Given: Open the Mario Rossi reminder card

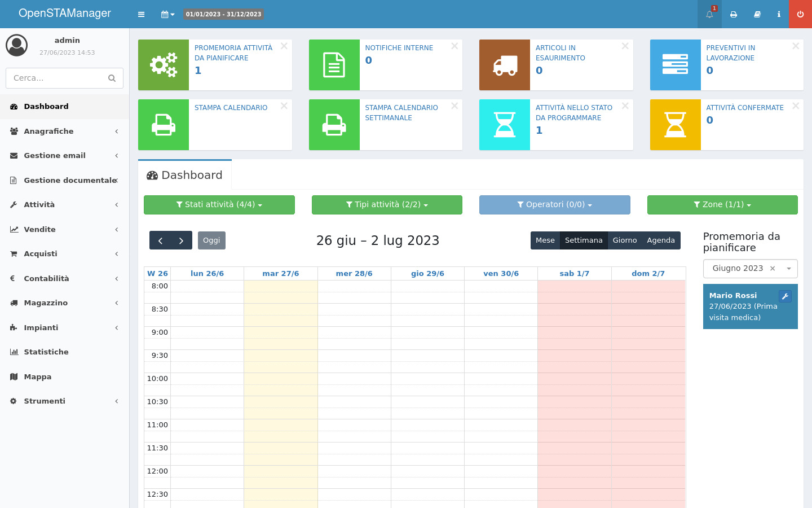Looking at the screenshot, I should [x=751, y=306].
